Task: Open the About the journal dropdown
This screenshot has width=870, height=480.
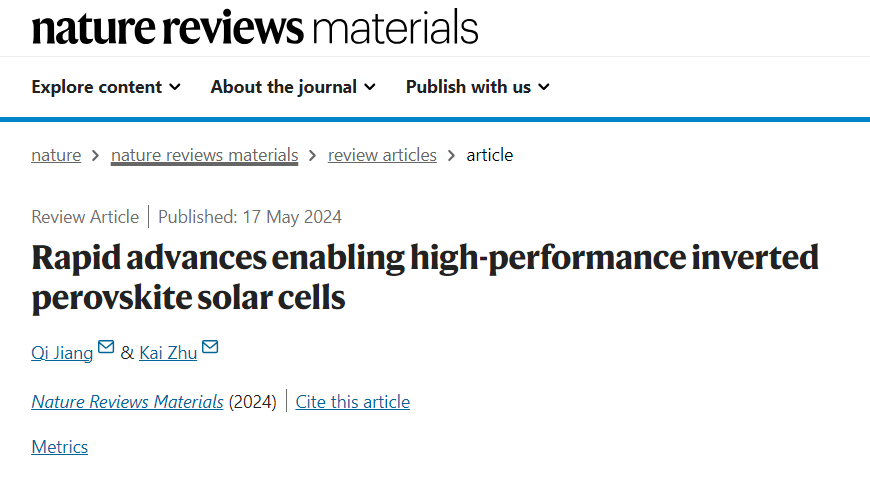Action: coord(293,87)
